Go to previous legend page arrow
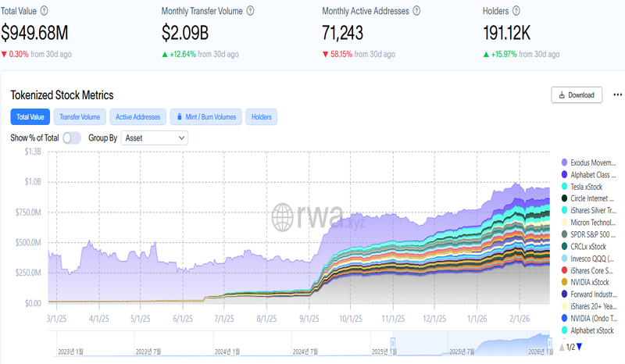 point(561,347)
